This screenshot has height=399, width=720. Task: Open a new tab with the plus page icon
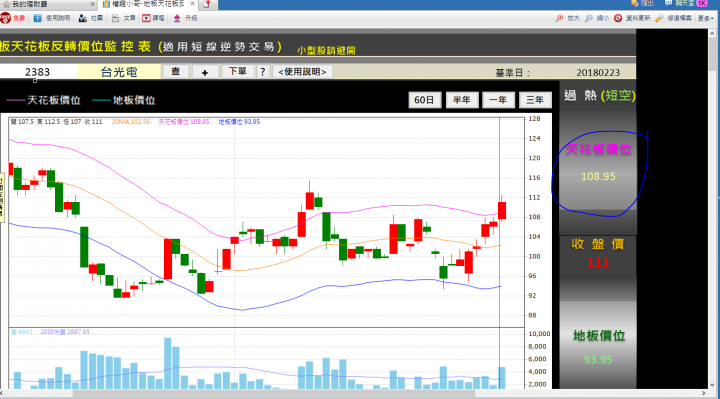[x=207, y=4]
